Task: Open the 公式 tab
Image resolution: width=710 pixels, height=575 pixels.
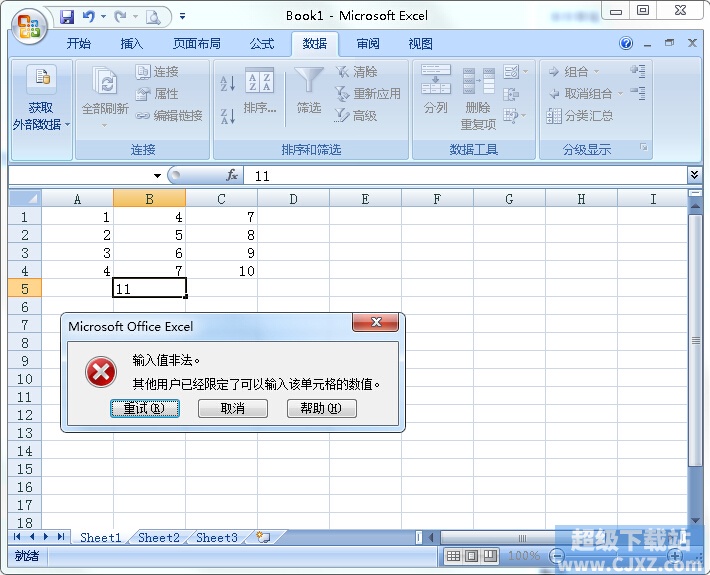Action: pyautogui.click(x=262, y=43)
